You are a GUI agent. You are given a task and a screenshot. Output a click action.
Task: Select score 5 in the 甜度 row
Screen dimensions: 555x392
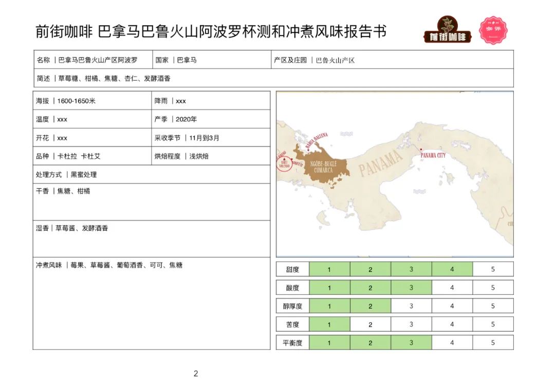point(493,269)
